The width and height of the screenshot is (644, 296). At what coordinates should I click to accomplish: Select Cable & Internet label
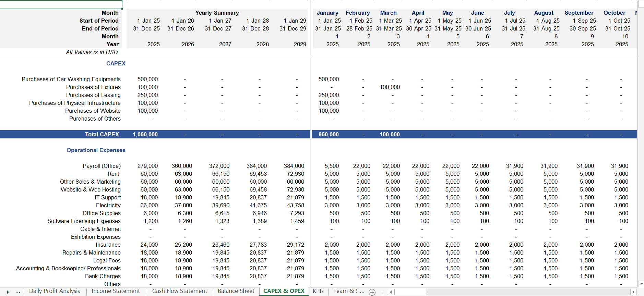click(100, 229)
